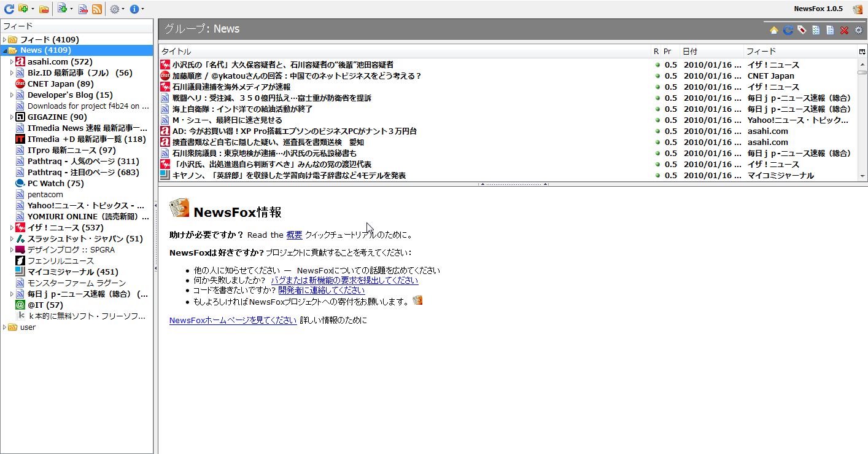The height and width of the screenshot is (454, 868).
Task: Refresh the News group using header refresh icon
Action: 788,30
